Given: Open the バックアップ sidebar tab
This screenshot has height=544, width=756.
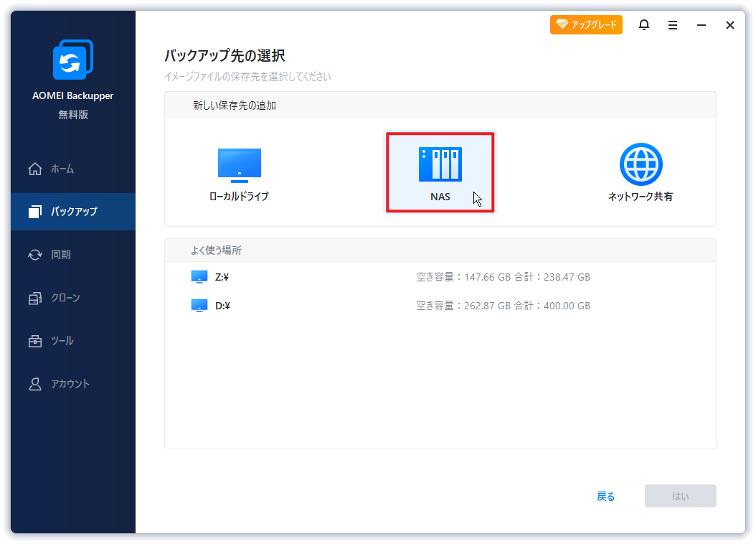Looking at the screenshot, I should (73, 211).
